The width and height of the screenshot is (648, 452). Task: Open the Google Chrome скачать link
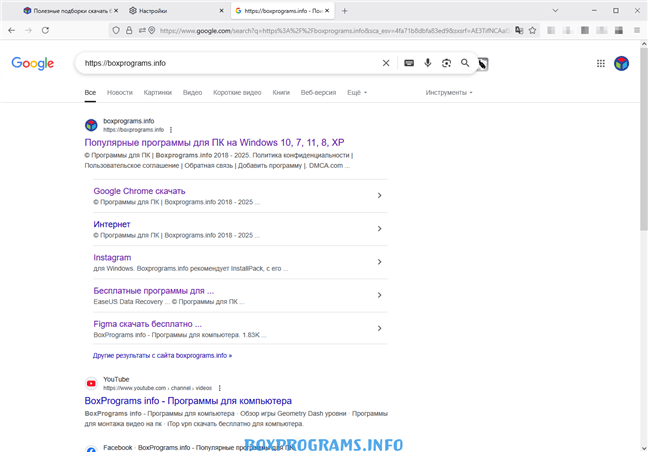coord(139,191)
